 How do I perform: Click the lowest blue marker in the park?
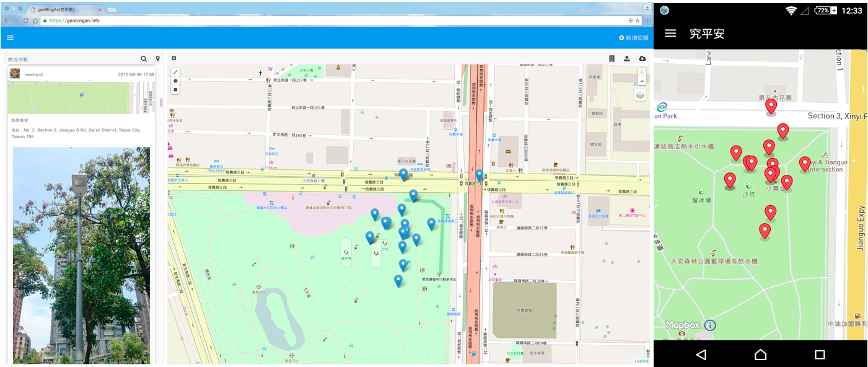(398, 281)
